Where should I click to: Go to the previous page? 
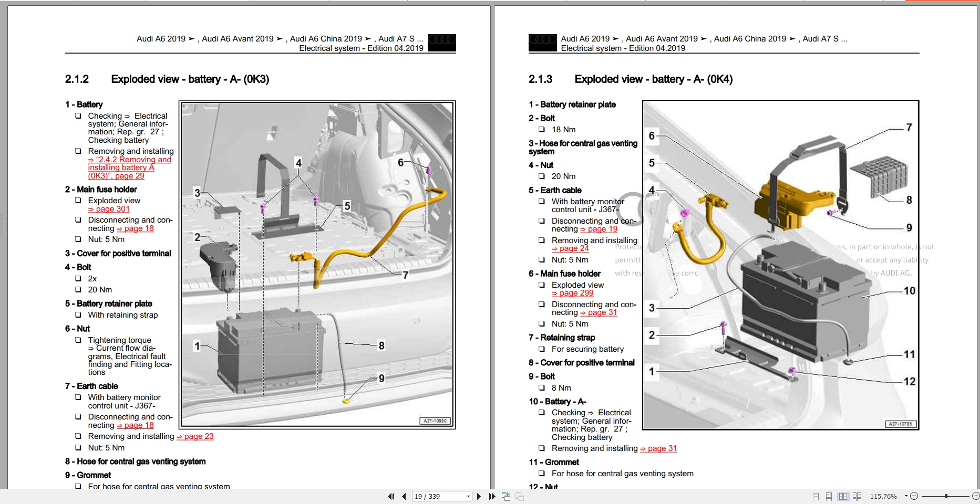pos(404,496)
